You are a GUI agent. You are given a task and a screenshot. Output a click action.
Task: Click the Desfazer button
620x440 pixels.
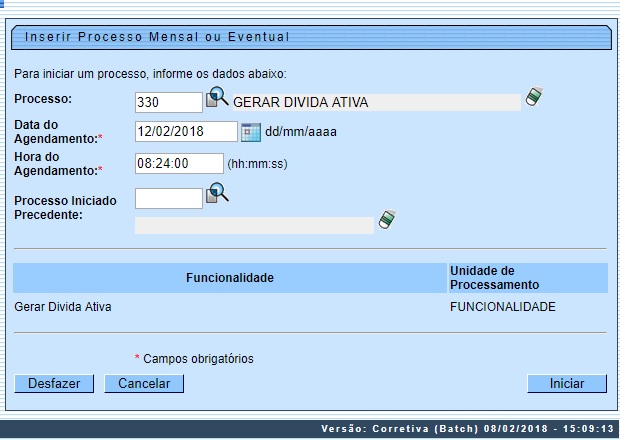coord(54,383)
